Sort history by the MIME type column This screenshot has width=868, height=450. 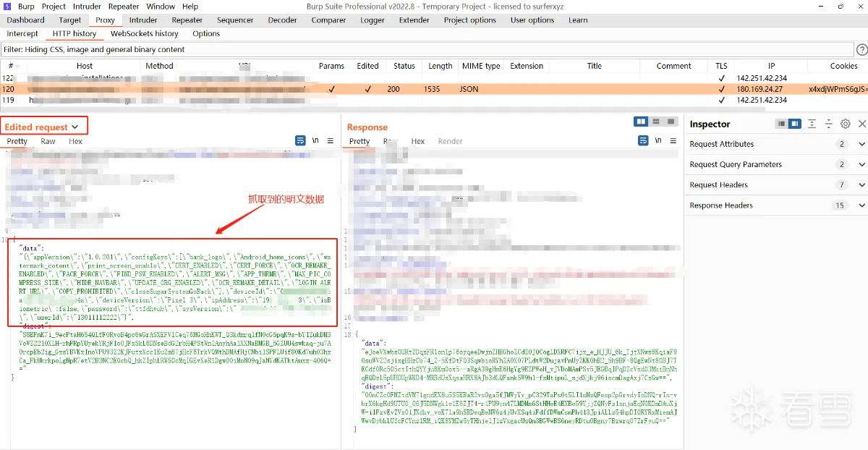[481, 66]
